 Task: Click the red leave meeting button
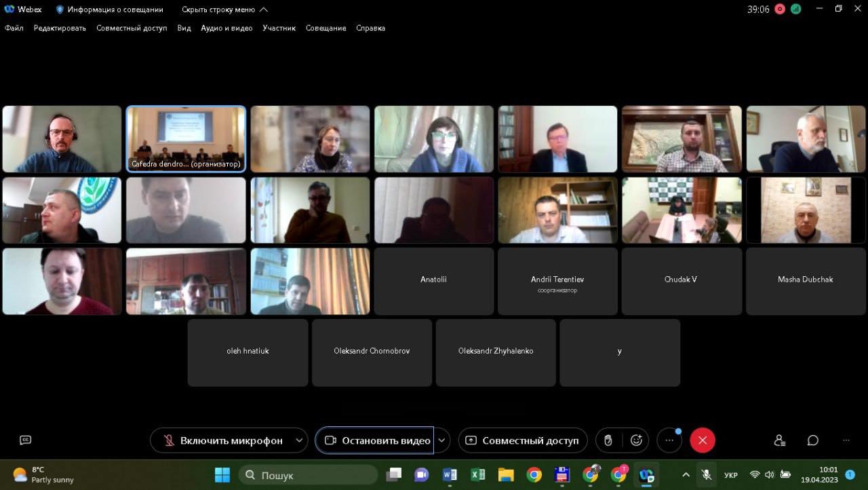click(x=703, y=440)
